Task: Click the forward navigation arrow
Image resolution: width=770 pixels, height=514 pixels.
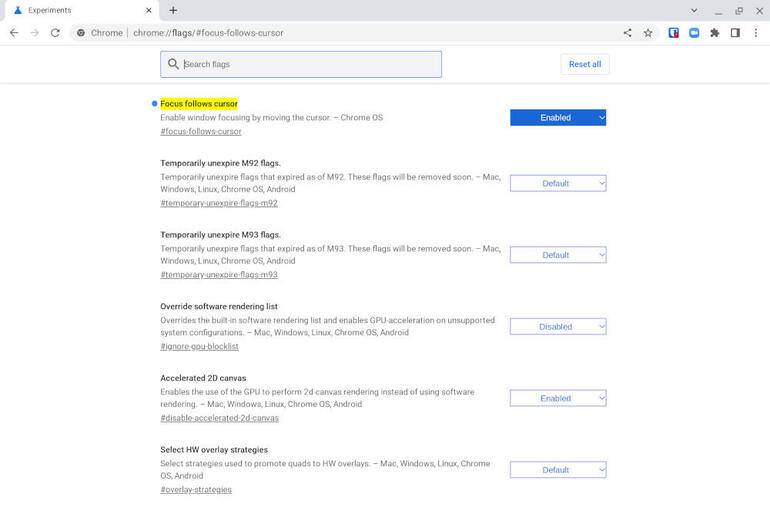Action: click(x=34, y=33)
